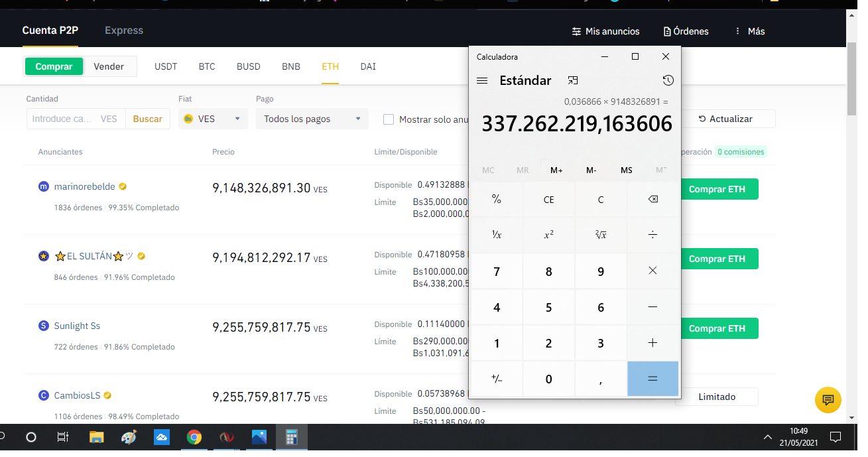Switch to the BTC tab
Image resolution: width=868 pixels, height=457 pixels.
point(207,66)
